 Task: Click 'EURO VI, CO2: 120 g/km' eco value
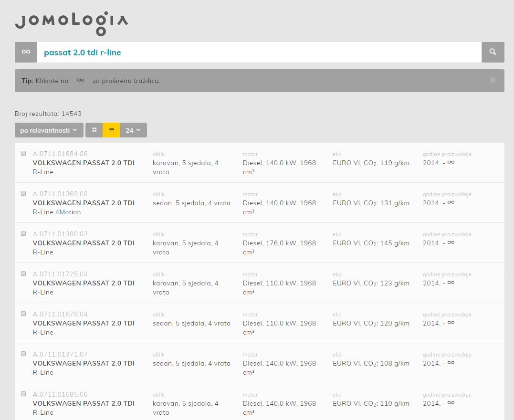click(371, 323)
